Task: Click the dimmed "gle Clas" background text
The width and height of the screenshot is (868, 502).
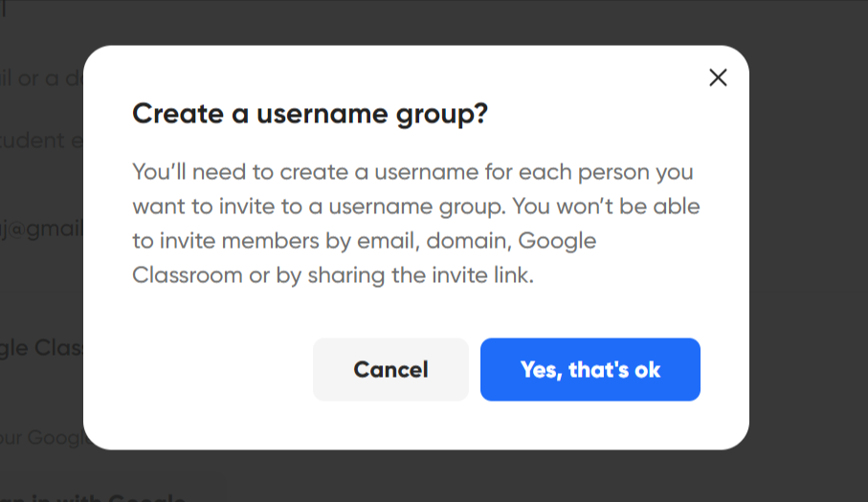Action: coord(41,348)
